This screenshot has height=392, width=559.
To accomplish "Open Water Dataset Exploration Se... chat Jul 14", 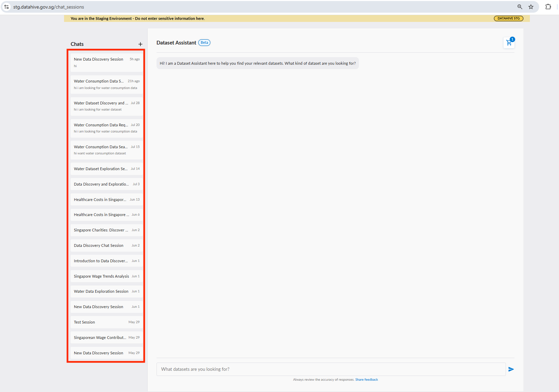I will pyautogui.click(x=107, y=169).
